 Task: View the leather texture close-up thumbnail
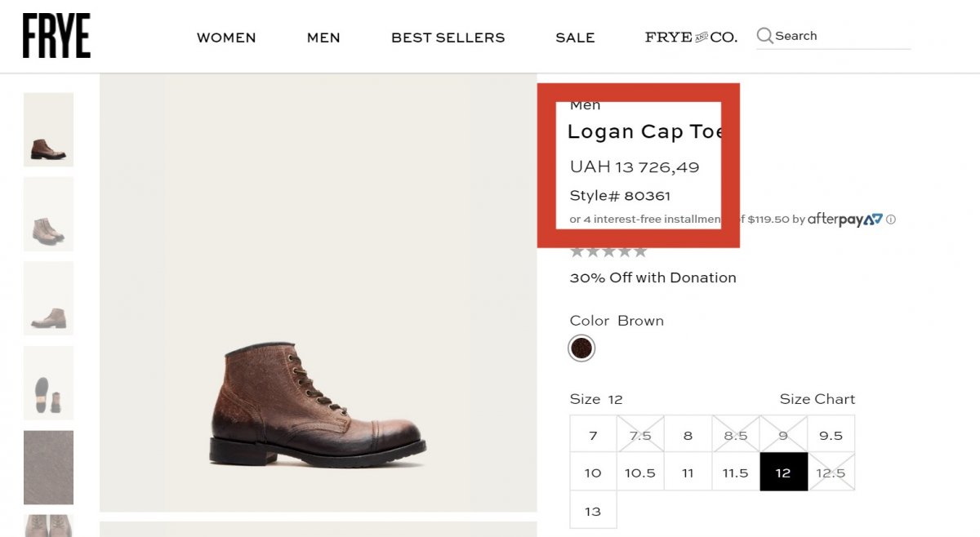point(48,468)
